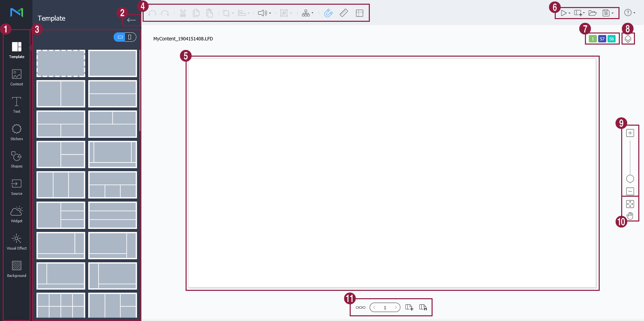Viewport: 644px width, 321px height.
Task: Switch to landscape orientation toggle
Action: tap(120, 37)
